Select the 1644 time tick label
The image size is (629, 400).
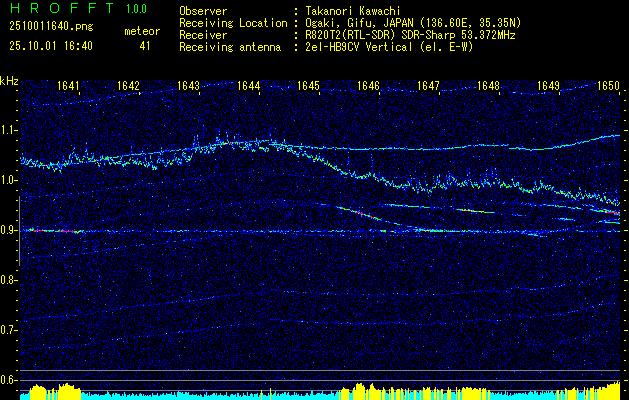[x=249, y=86]
